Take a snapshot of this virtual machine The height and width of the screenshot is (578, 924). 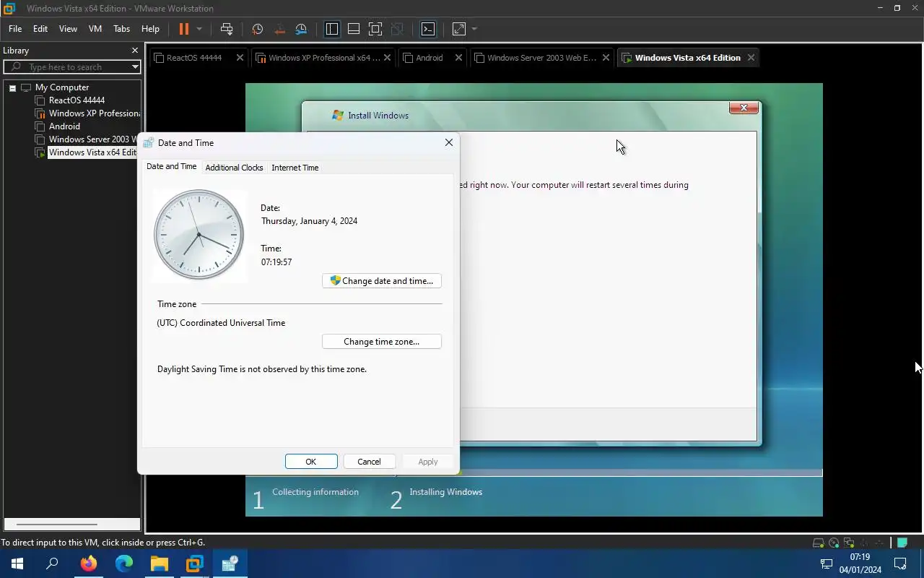258,29
